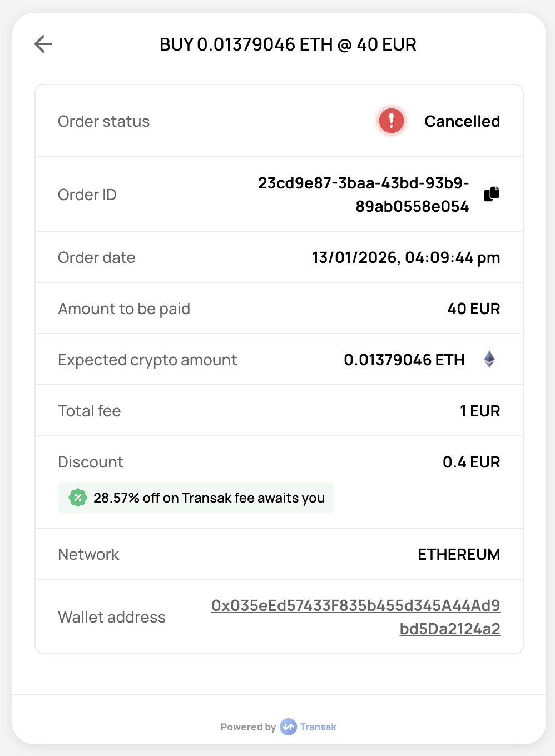Click the "0.4 EUR" discount value

(x=472, y=462)
